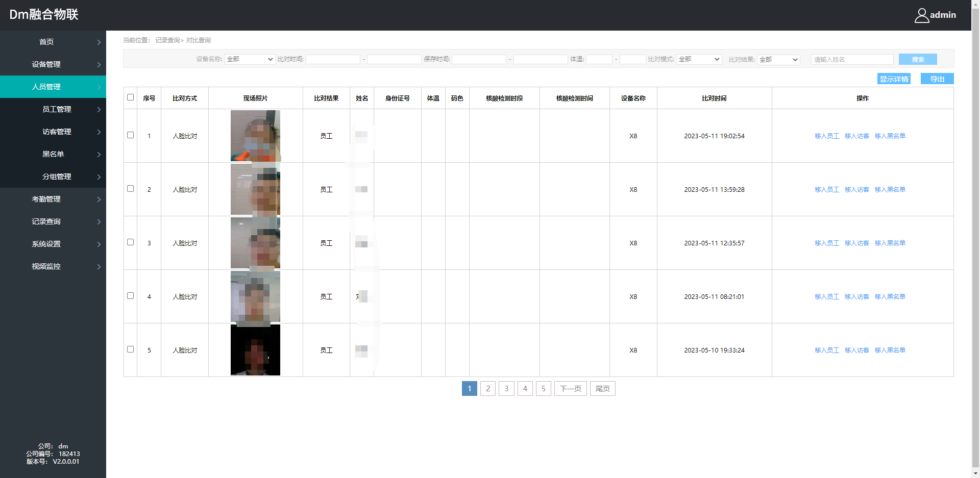
Task: Click 移入黑名单 for row 5
Action: click(x=890, y=350)
